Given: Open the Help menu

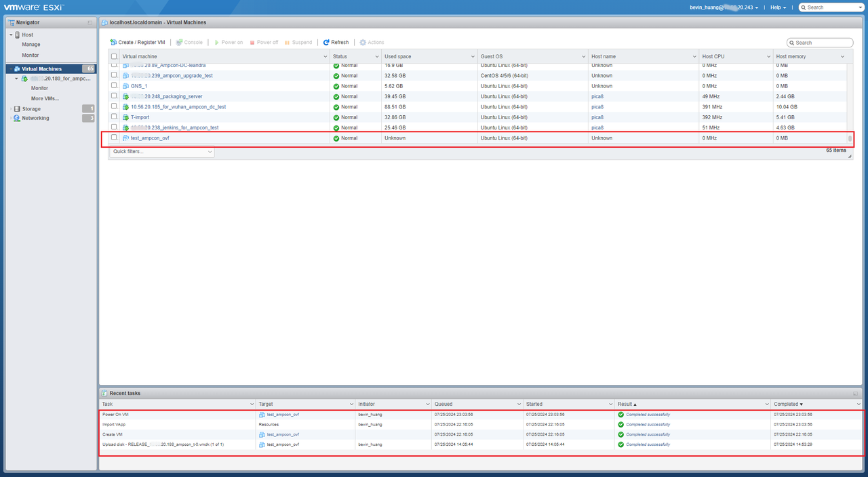Looking at the screenshot, I should pos(778,7).
